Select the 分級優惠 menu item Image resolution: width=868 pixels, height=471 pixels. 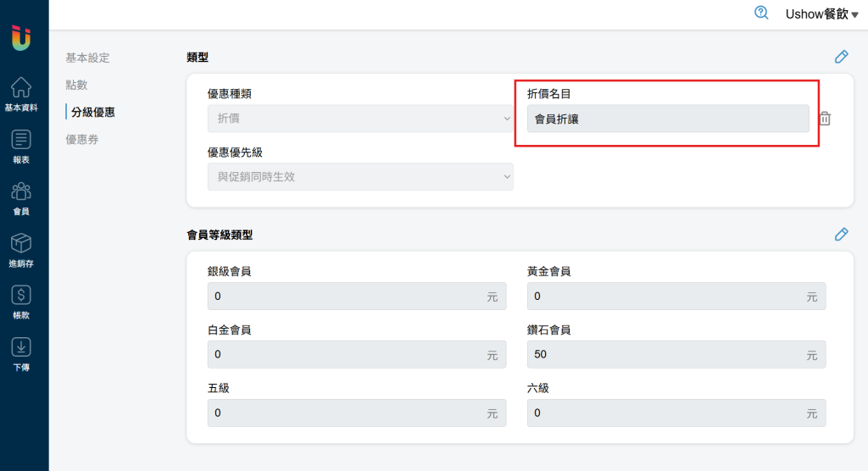93,112
